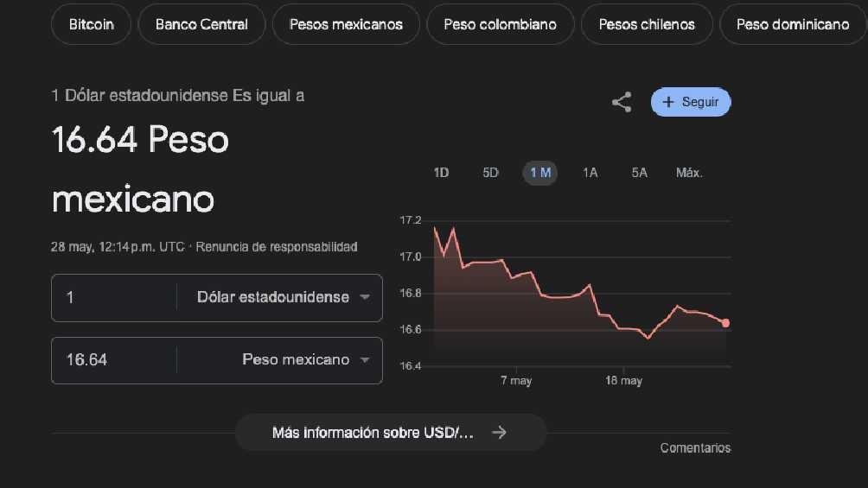Click the Seguir follow button
The image size is (868, 488).
pyautogui.click(x=691, y=102)
